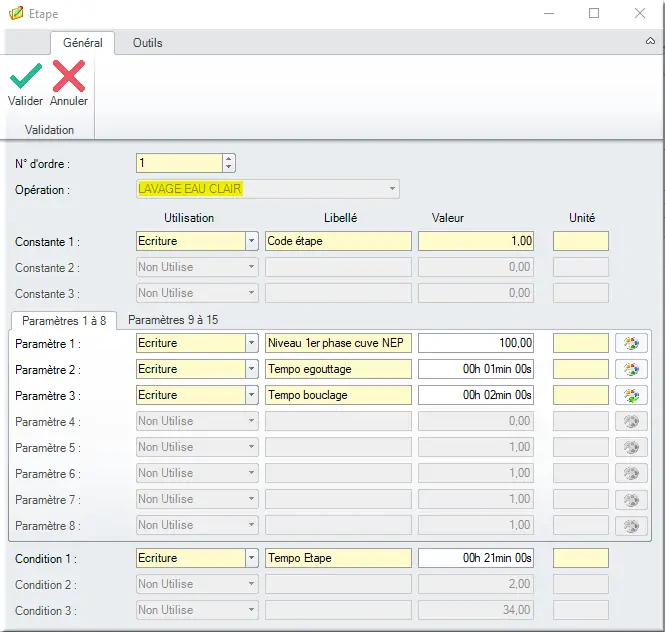The width and height of the screenshot is (665, 632).
Task: Open palette button for Paramètre 2
Action: coord(631,369)
